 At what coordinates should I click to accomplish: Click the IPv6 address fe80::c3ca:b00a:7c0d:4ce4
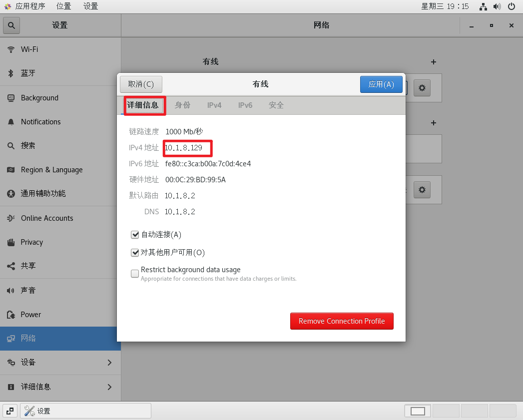pyautogui.click(x=208, y=164)
